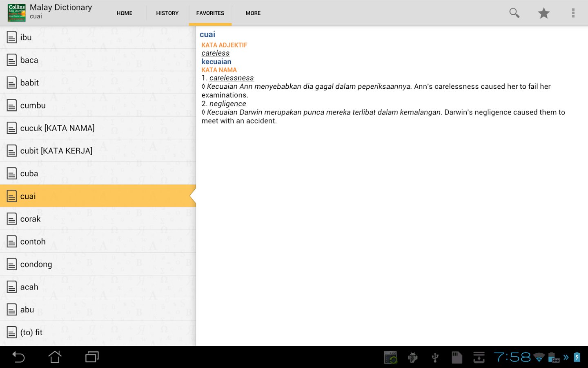Open the recent apps button

click(x=92, y=357)
